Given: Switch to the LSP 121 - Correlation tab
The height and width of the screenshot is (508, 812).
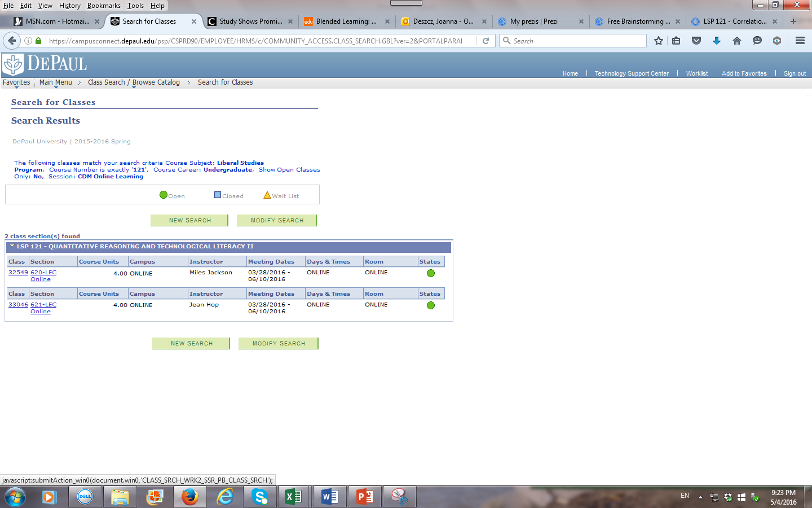Looking at the screenshot, I should 734,21.
